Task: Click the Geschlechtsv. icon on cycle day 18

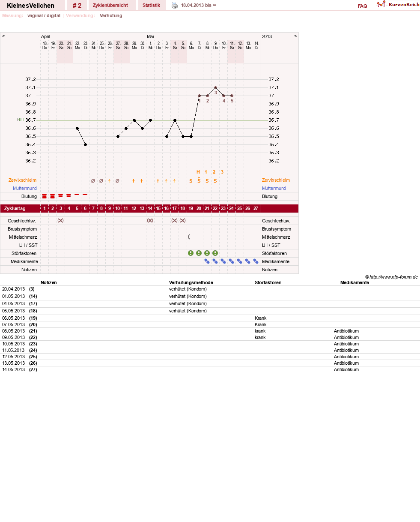Action: tap(182, 221)
